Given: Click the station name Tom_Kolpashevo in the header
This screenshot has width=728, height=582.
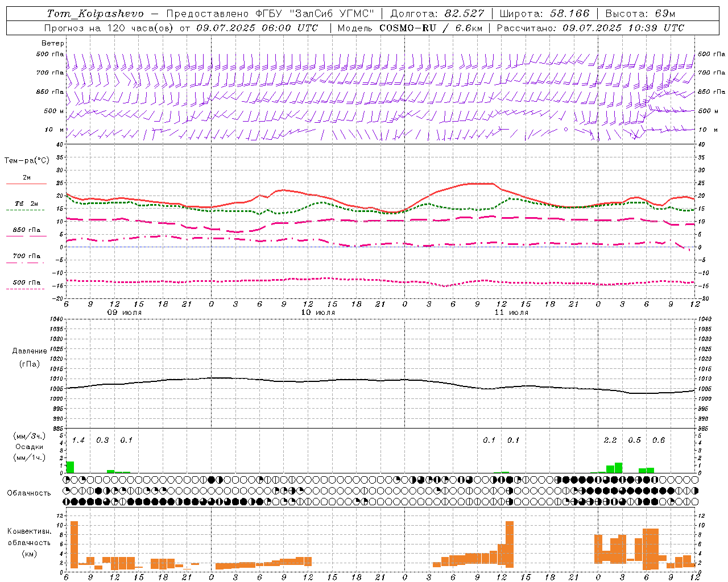Looking at the screenshot, I should coord(95,14).
